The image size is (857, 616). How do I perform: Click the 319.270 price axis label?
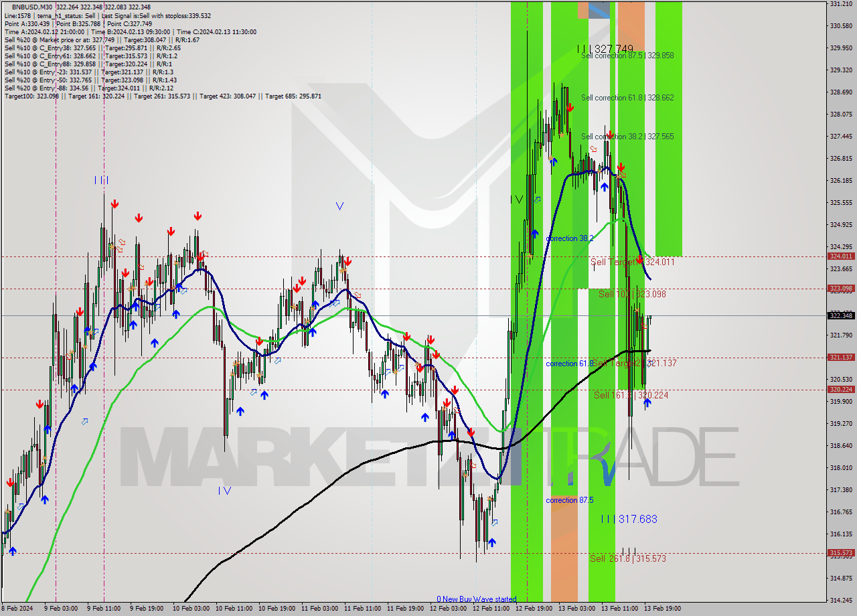click(841, 424)
